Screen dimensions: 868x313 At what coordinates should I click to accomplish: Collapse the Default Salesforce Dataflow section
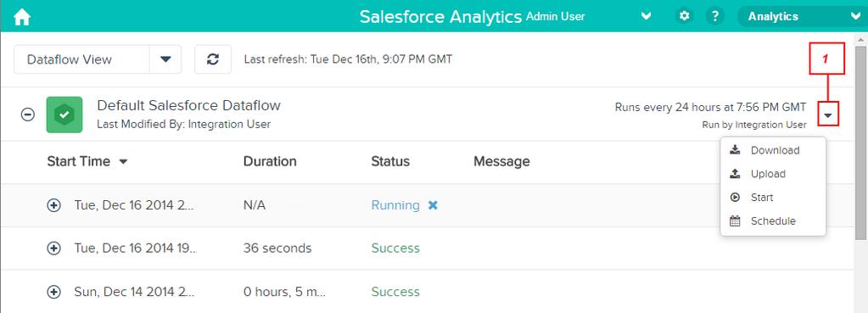pos(28,115)
